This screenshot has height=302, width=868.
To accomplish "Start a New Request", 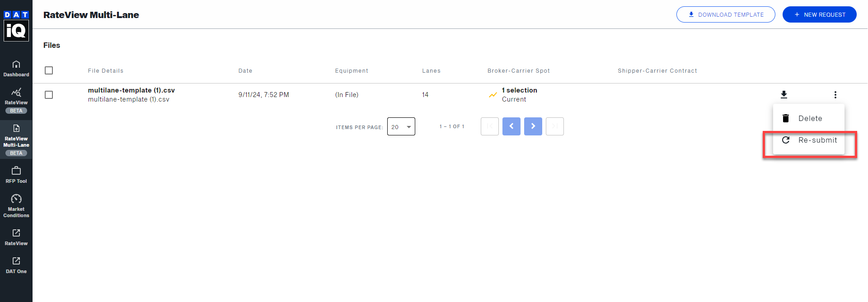I will point(820,14).
